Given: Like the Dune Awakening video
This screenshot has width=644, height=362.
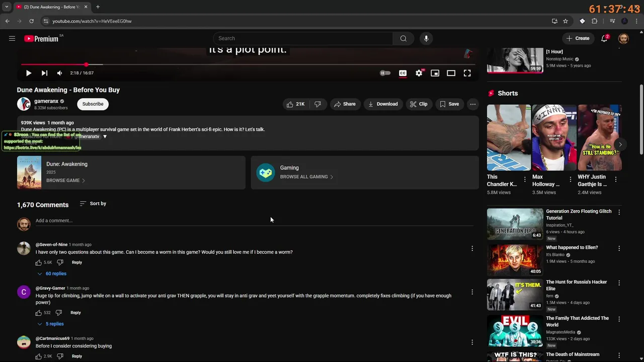Looking at the screenshot, I should coord(295,104).
